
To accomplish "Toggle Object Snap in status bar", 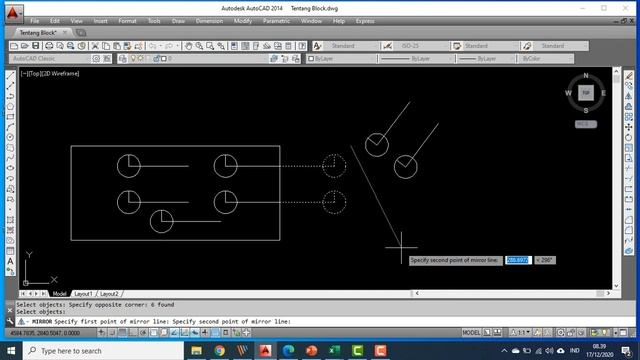I will click(x=153, y=333).
